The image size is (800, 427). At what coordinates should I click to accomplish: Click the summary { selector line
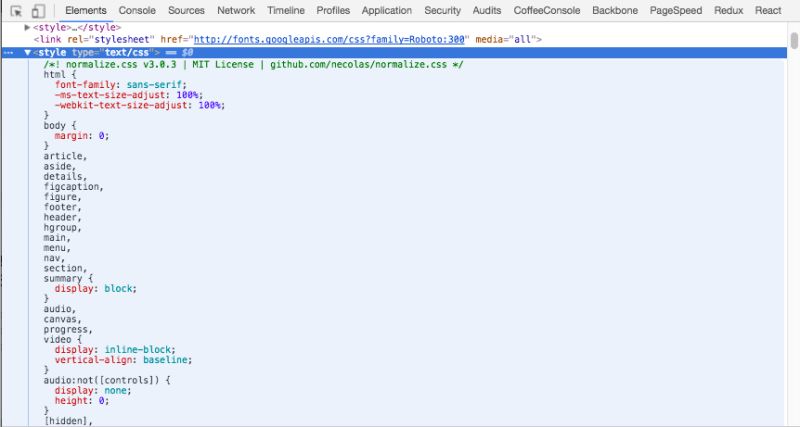tap(68, 279)
